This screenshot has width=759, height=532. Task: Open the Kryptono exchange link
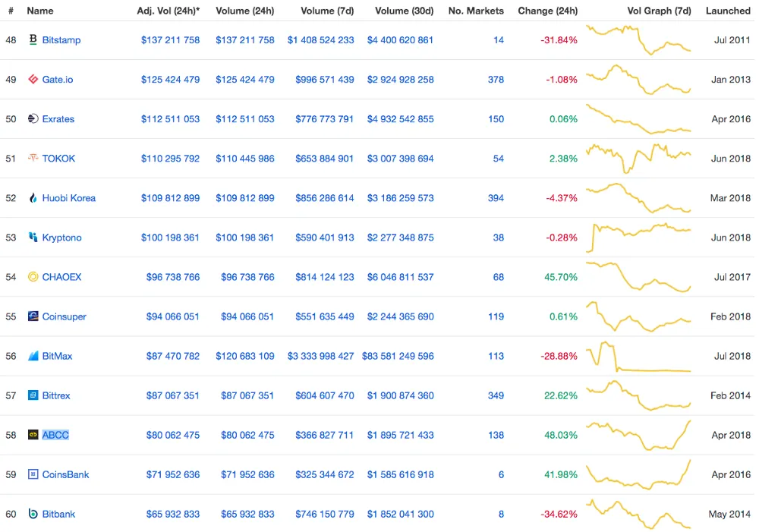click(x=62, y=238)
